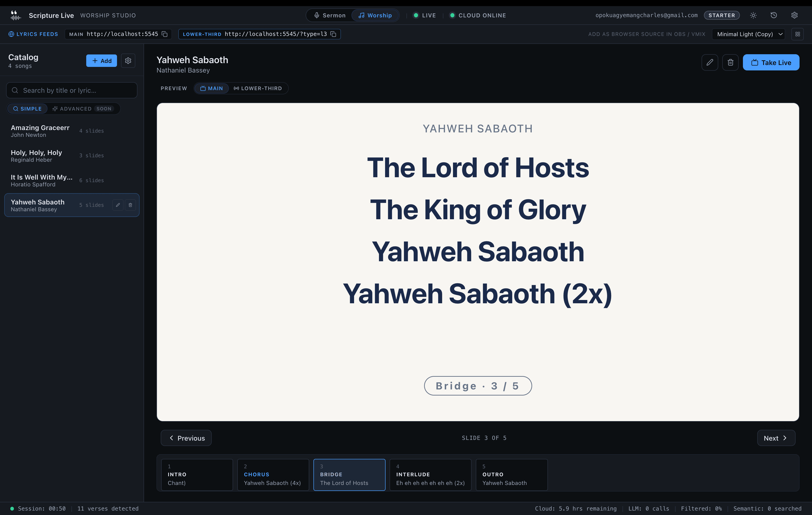Click the SLIDE 3 OF 5 counter

point(484,438)
